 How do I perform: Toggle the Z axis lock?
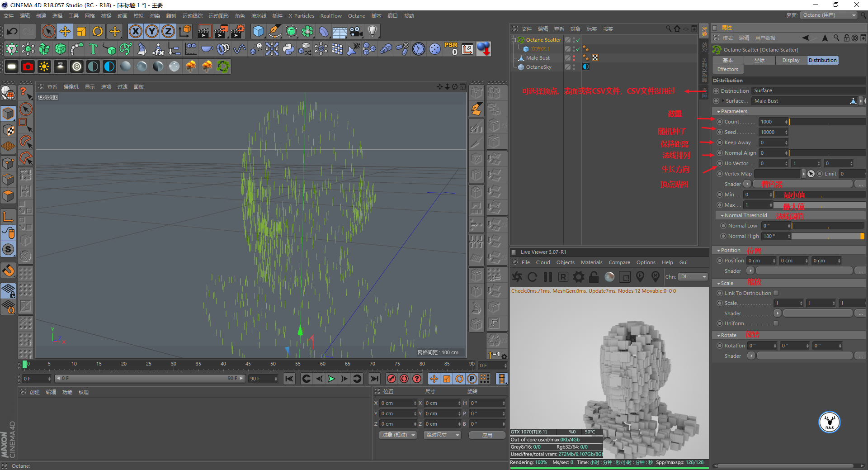tap(168, 31)
